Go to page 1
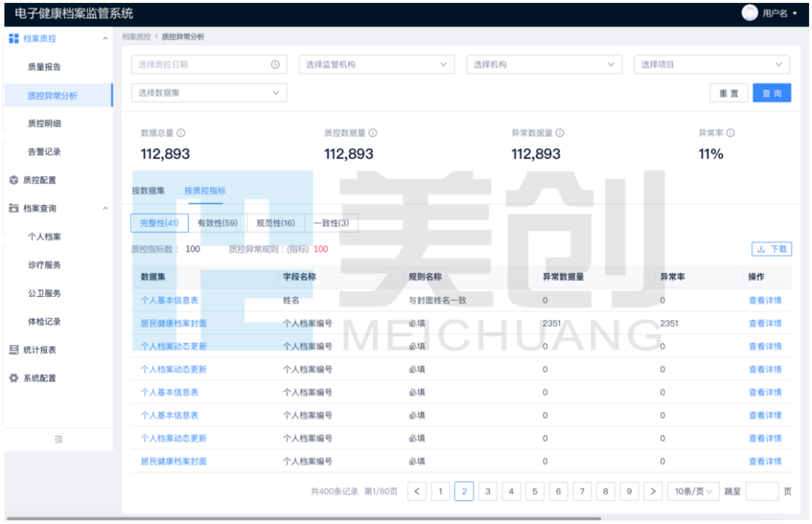812x524 pixels. pos(440,492)
